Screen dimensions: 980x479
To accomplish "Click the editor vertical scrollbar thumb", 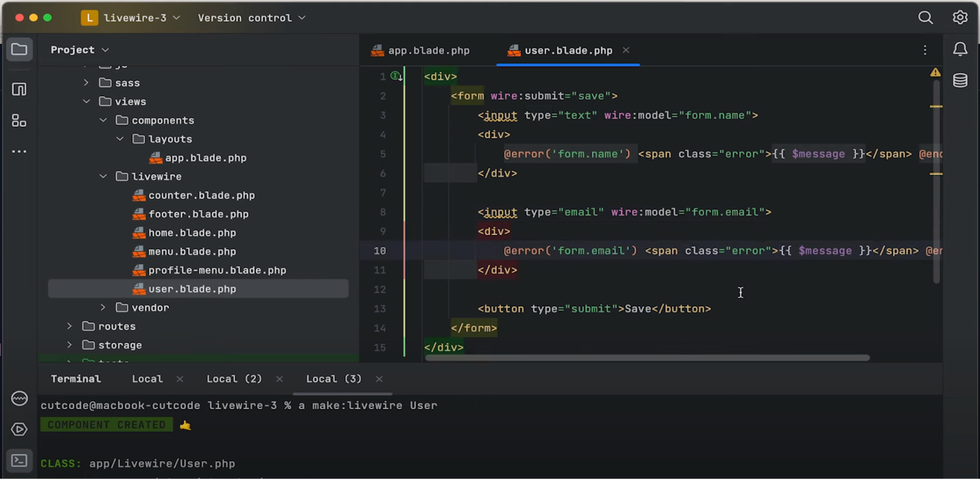I will point(936,181).
